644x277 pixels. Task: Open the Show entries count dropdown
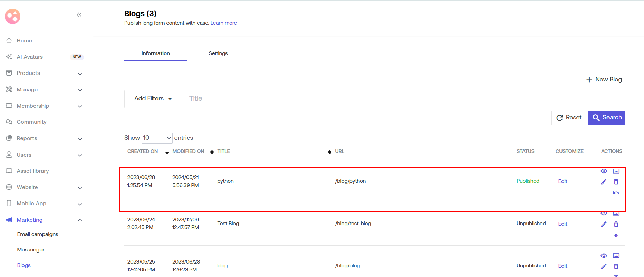(x=157, y=138)
